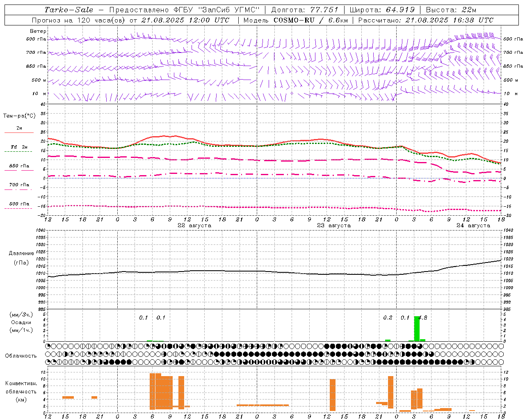525x420 pixels.
Task: Click the "23 августа" date label
Action: coord(334,226)
